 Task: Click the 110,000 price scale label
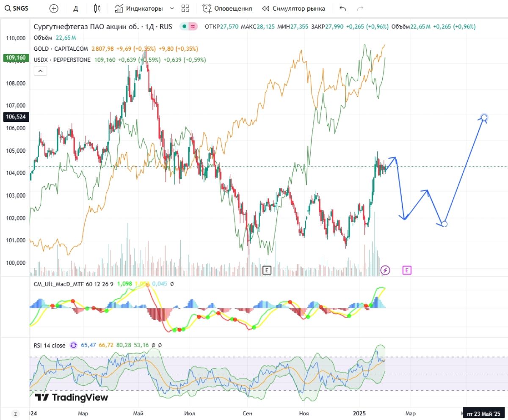click(16, 38)
